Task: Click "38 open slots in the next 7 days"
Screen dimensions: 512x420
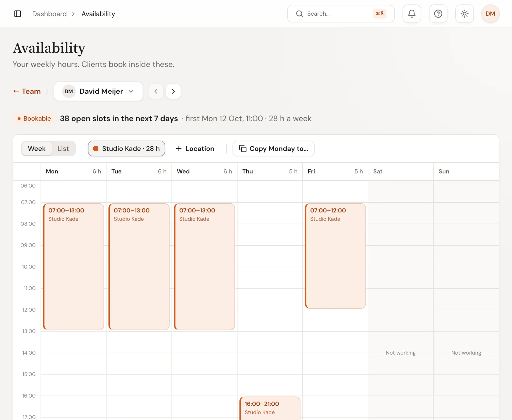Action: click(119, 119)
